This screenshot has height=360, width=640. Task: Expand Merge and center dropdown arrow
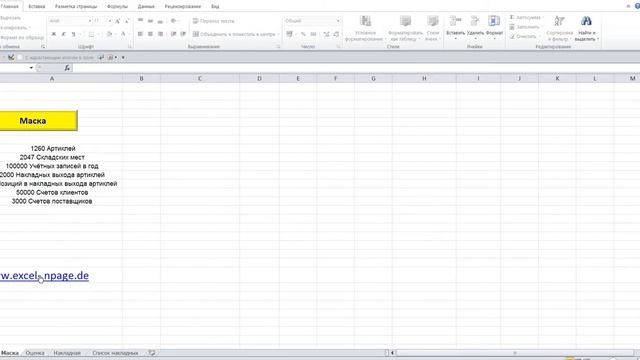tap(278, 34)
